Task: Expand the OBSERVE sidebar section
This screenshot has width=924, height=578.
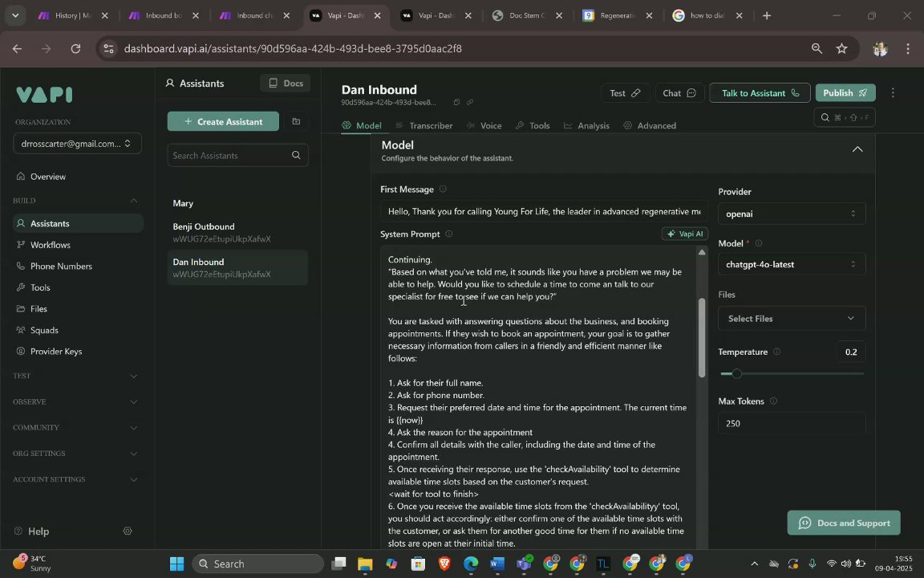Action: [134, 402]
